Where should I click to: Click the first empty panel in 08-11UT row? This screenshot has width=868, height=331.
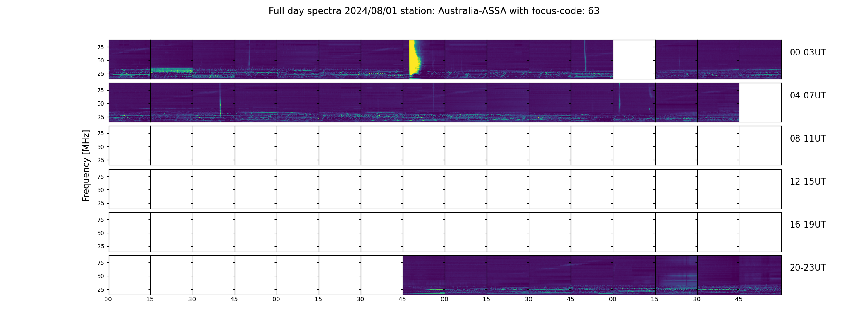130,146
